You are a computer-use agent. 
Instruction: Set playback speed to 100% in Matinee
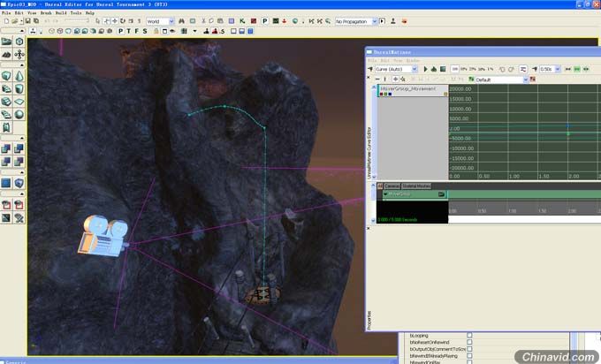coord(454,69)
